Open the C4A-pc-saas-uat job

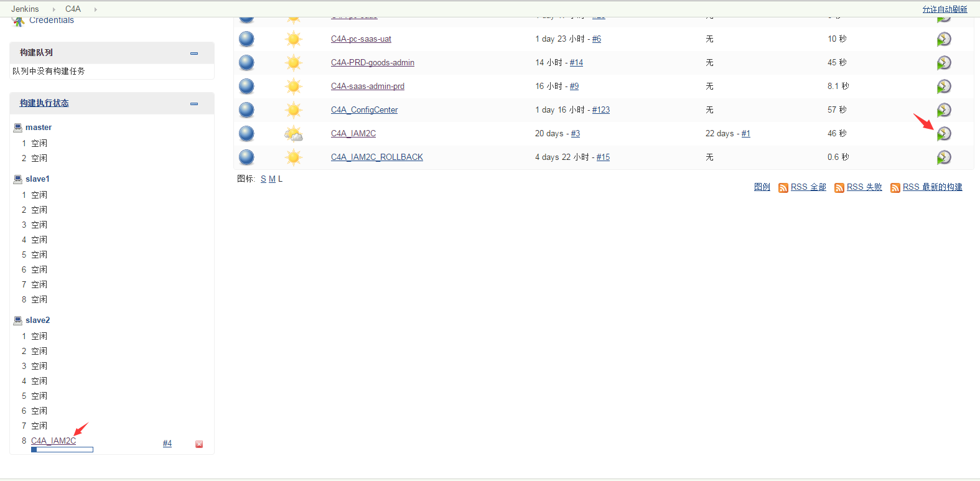pyautogui.click(x=361, y=39)
